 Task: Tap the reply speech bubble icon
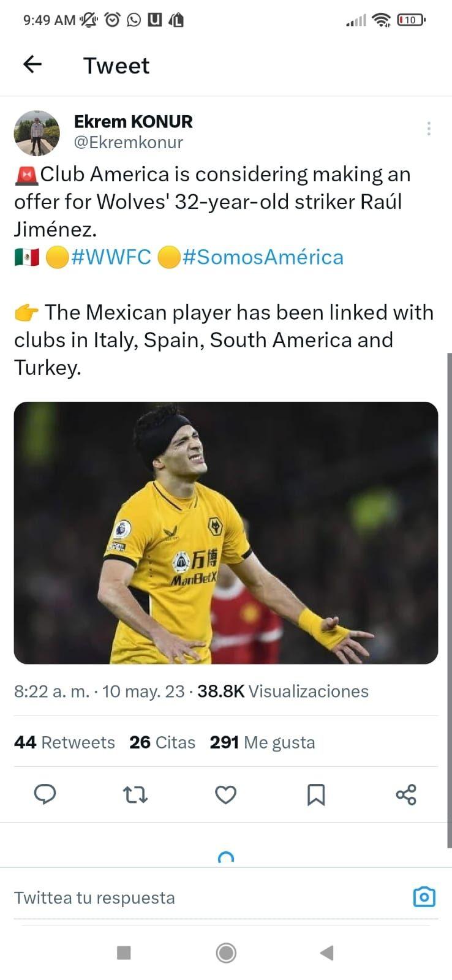pos(45,794)
